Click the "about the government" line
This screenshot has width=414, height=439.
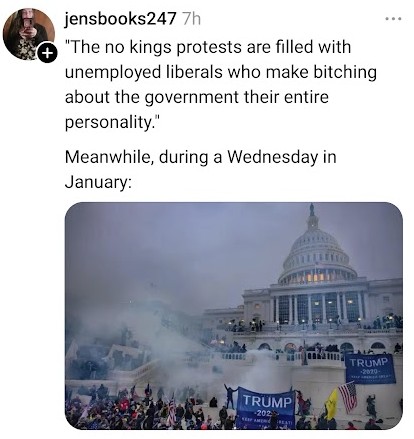152,97
